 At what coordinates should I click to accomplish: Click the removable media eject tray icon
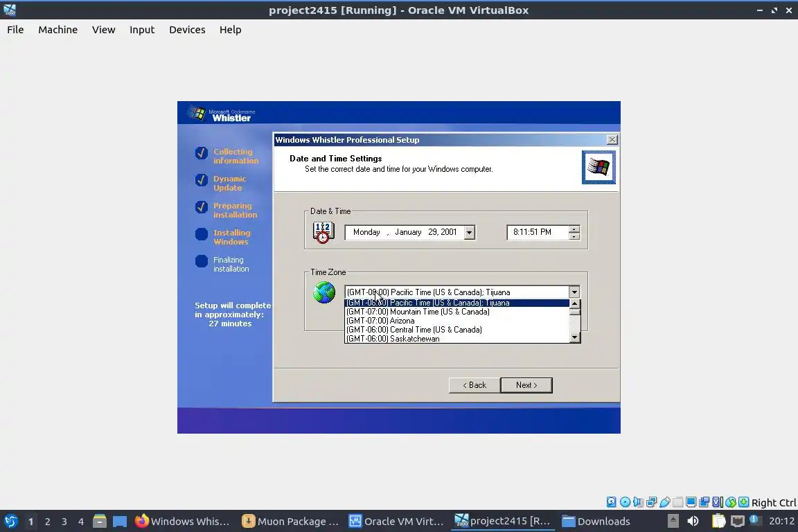click(673, 521)
